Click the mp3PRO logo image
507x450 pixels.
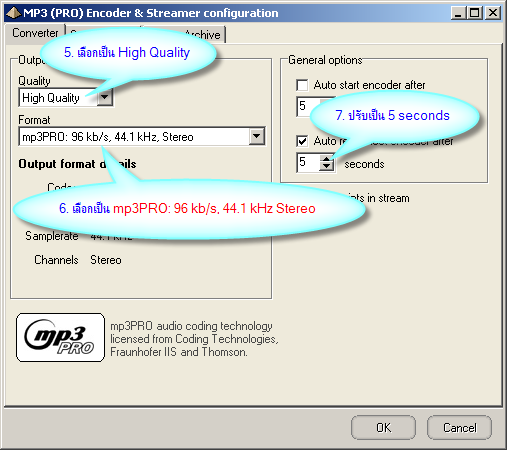60,337
